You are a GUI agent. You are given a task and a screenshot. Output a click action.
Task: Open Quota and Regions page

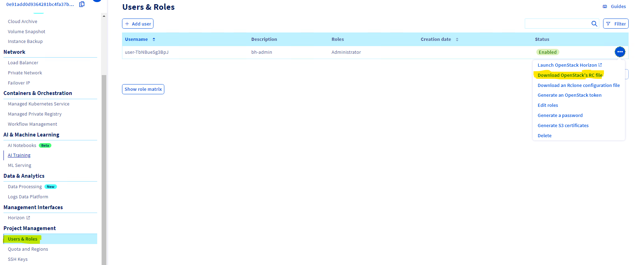click(28, 249)
